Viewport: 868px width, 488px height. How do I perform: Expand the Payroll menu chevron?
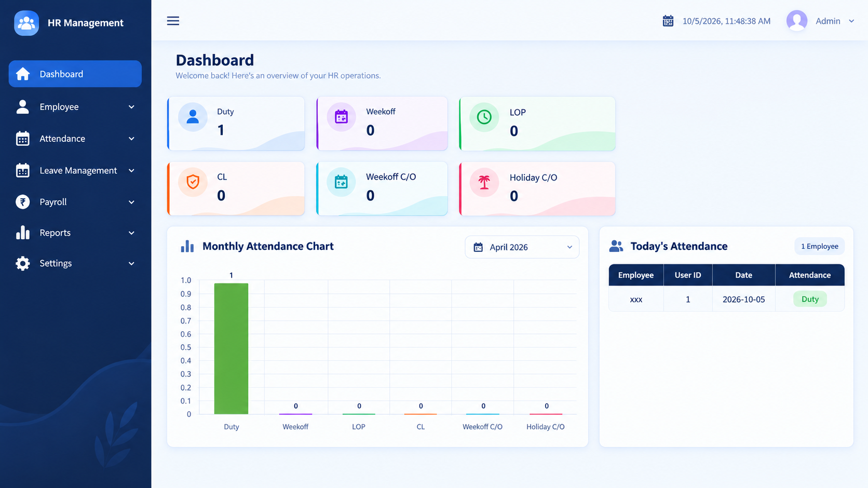[131, 202]
